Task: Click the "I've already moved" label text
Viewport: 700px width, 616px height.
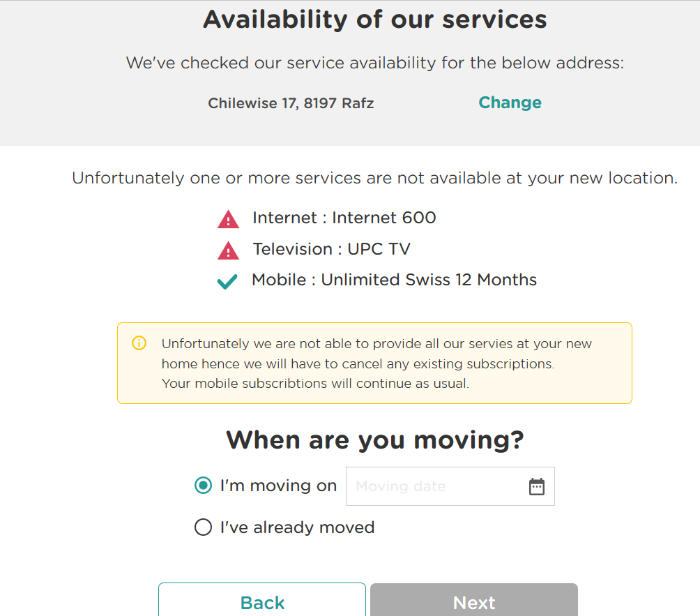Action: 297,527
